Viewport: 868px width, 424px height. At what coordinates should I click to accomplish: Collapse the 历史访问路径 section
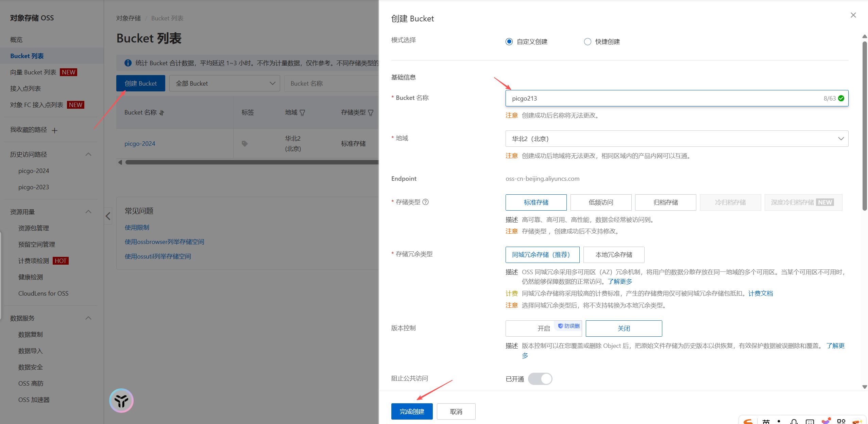88,154
